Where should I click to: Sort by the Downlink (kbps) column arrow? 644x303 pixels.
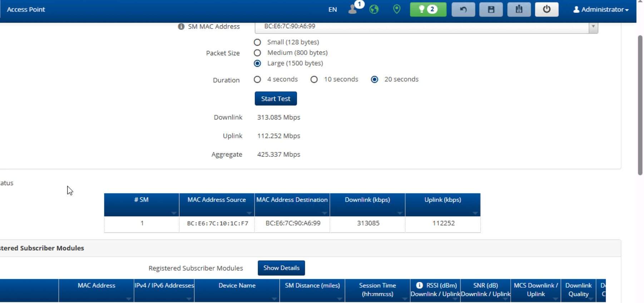tap(400, 213)
